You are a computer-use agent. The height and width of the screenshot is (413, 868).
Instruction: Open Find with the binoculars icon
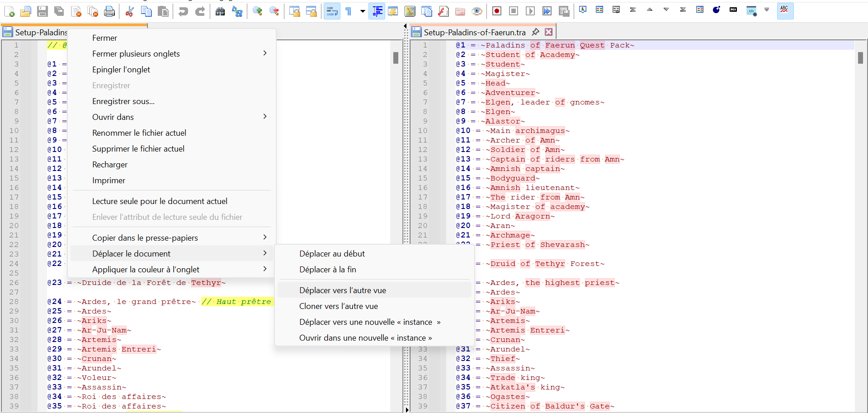pyautogui.click(x=220, y=11)
